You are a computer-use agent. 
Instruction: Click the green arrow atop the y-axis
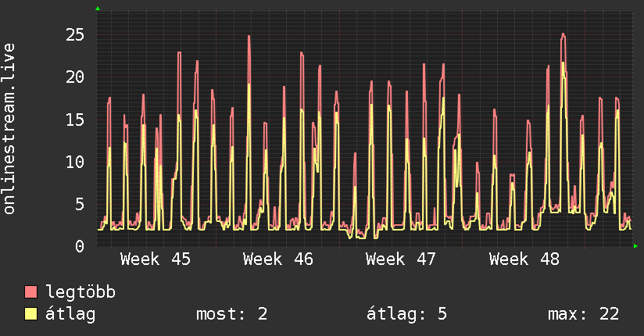coord(98,9)
